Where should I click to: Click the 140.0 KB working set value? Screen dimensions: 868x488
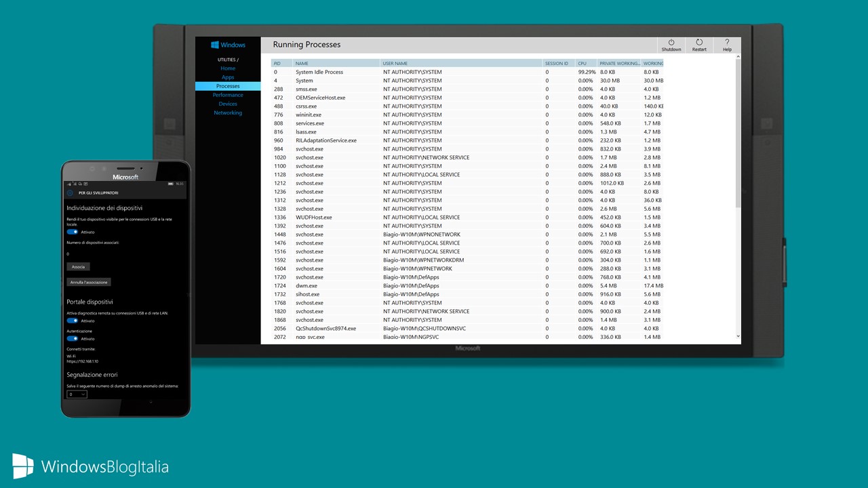click(x=654, y=106)
